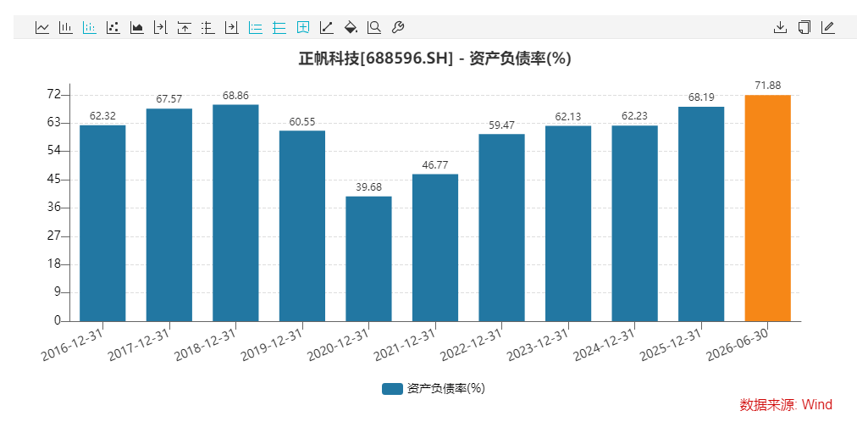Screen dimensions: 868x422
Task: Click the blue legend color swatch
Action: (392, 389)
